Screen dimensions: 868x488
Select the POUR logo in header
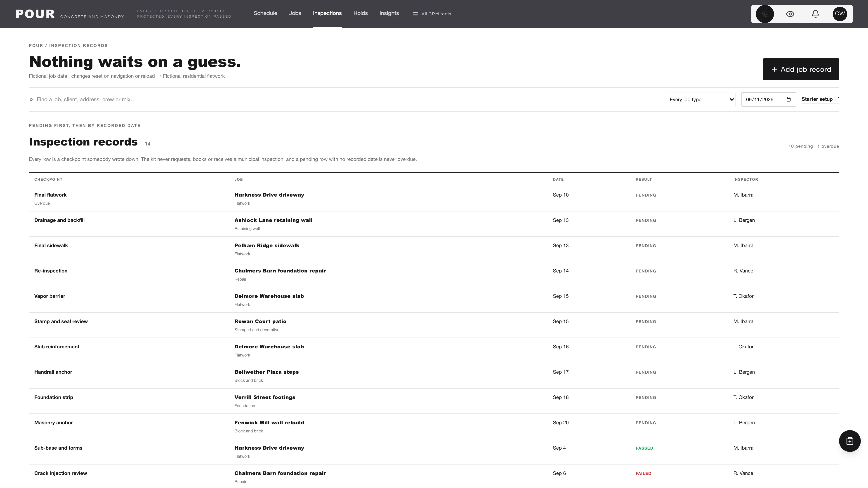point(35,14)
